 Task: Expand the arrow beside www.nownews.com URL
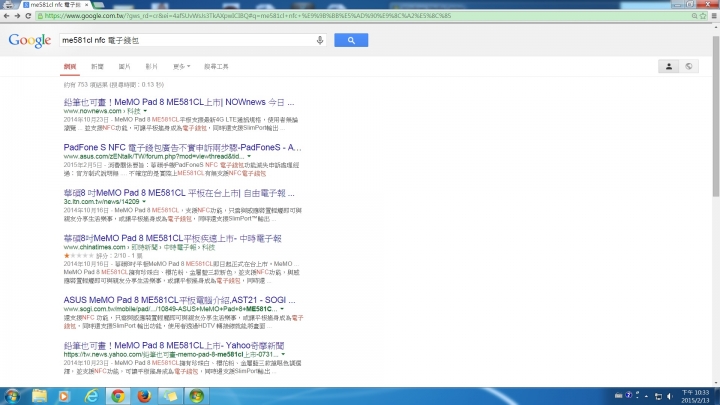[145, 111]
